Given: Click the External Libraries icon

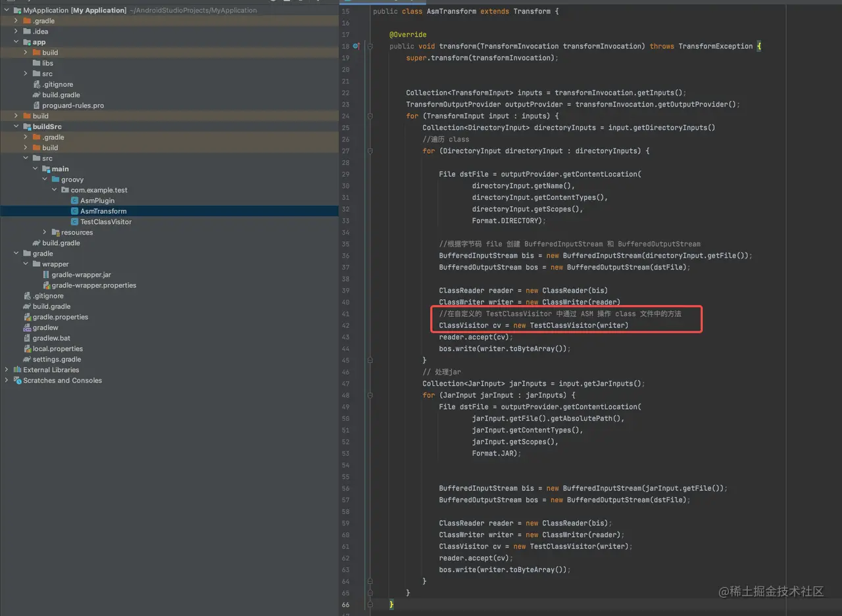Looking at the screenshot, I should pyautogui.click(x=18, y=369).
